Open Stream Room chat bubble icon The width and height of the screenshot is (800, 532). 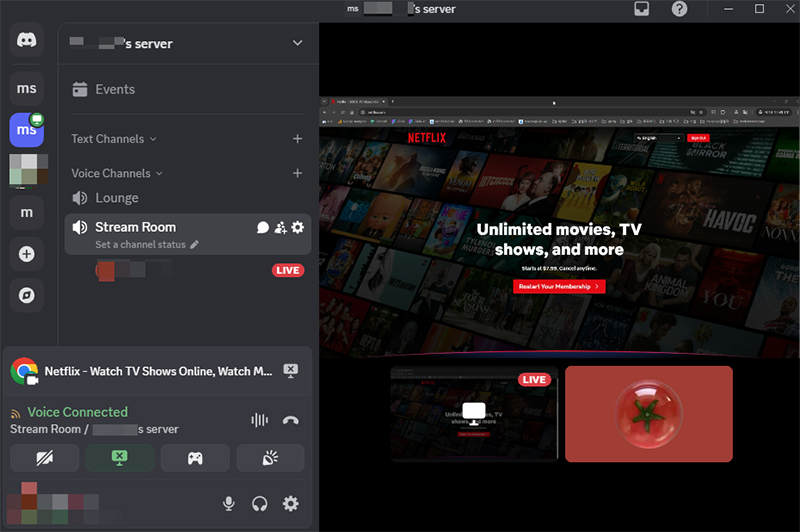263,227
